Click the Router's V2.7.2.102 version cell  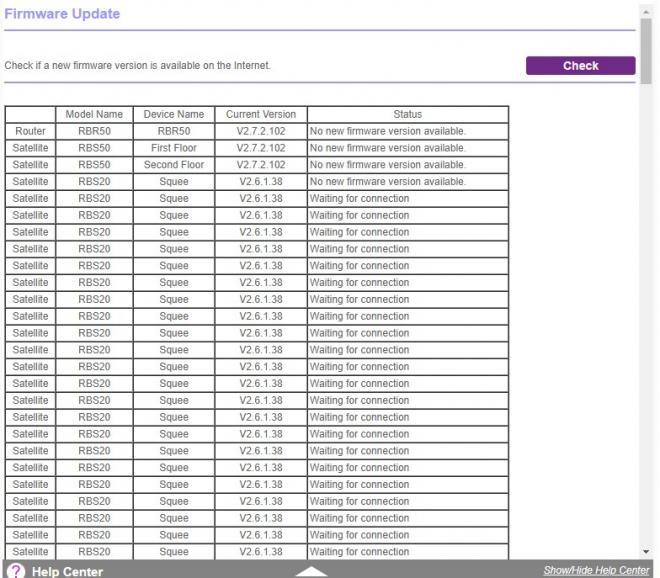pos(261,131)
